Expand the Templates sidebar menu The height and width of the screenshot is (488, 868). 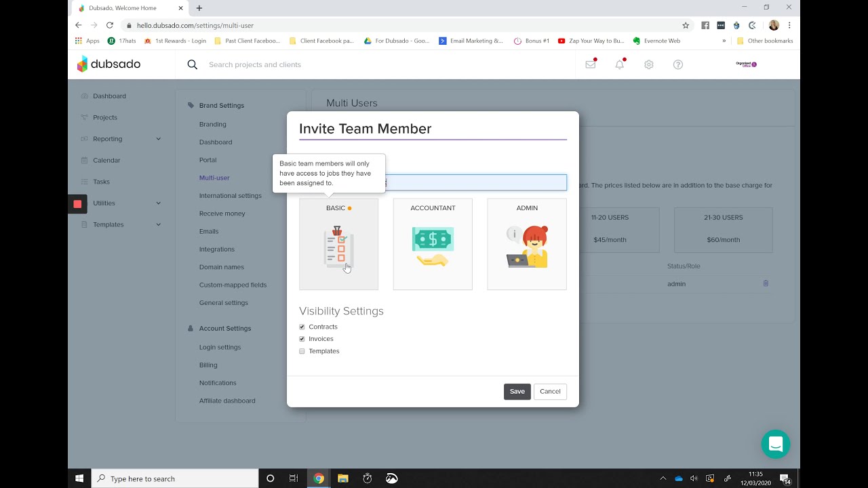pos(121,224)
